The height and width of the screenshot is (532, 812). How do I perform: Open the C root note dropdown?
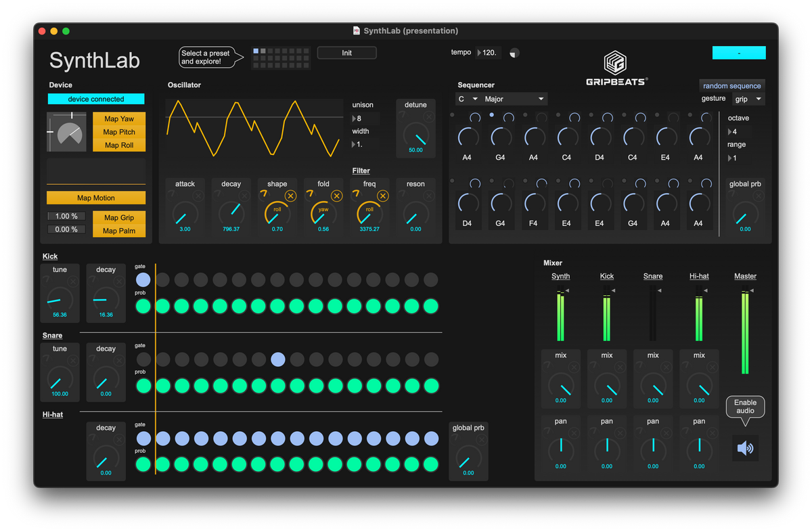(x=468, y=99)
